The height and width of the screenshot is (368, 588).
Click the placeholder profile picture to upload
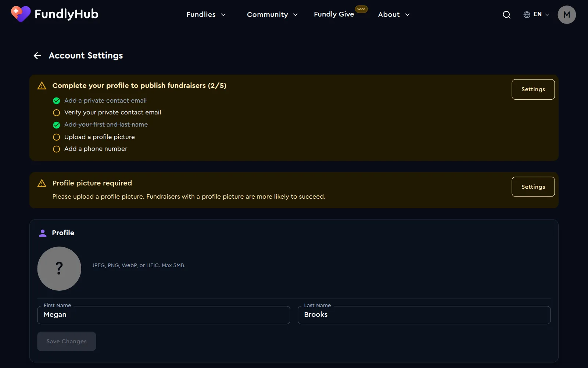(59, 269)
